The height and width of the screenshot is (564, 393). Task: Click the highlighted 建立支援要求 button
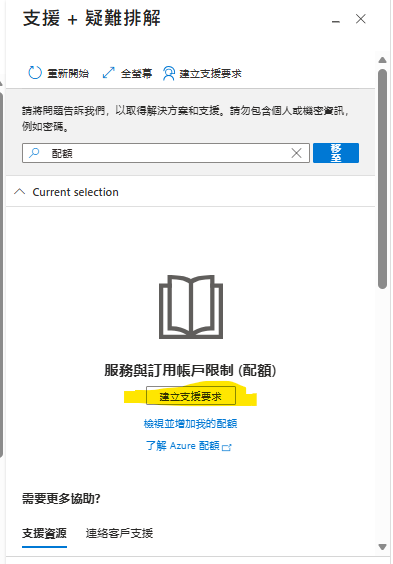pos(191,396)
